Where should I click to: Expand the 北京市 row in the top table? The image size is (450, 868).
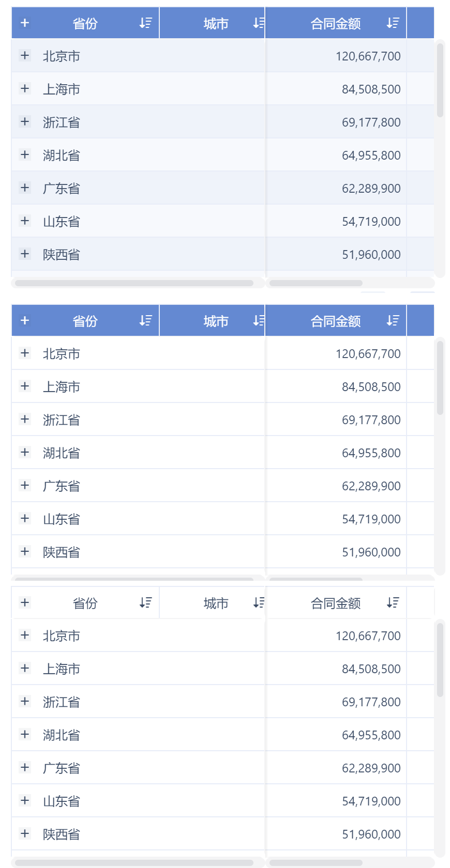click(x=25, y=55)
